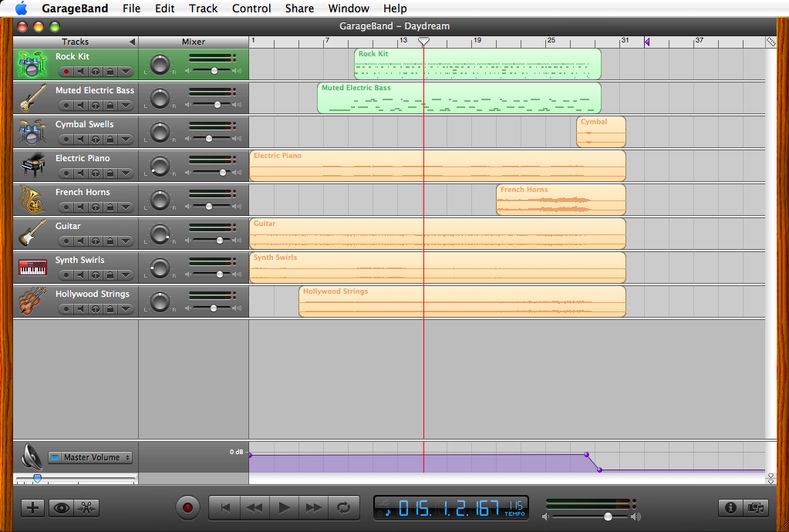Enable recording on the Hollywood Strings track
The width and height of the screenshot is (789, 532).
tap(66, 309)
